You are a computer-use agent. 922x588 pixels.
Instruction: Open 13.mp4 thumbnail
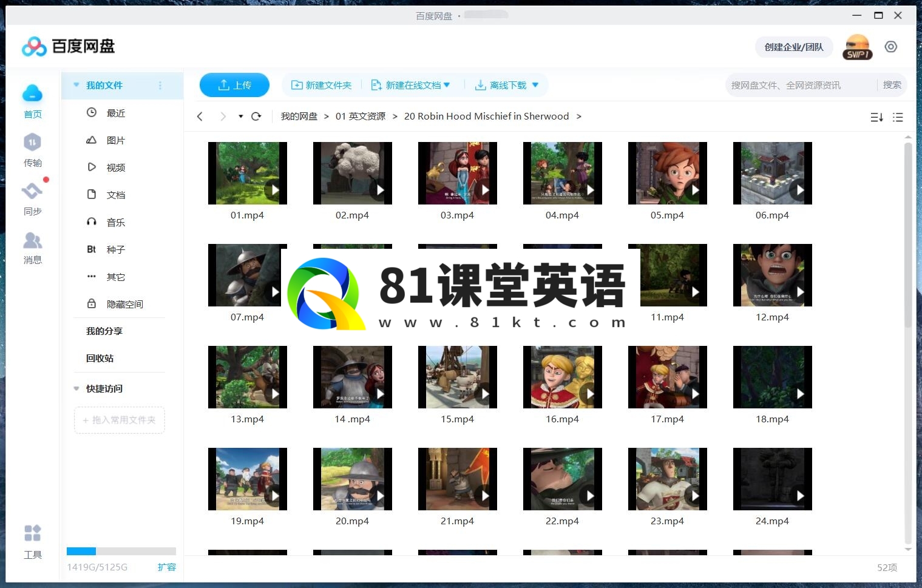[248, 377]
